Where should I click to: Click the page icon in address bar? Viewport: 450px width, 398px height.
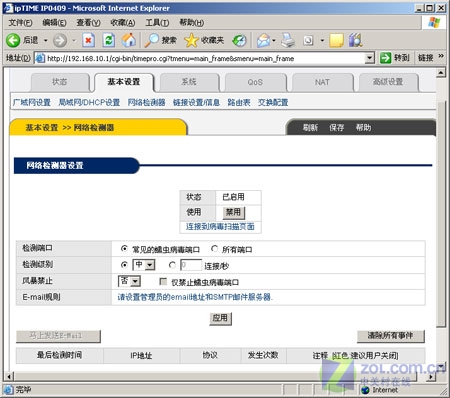40,58
